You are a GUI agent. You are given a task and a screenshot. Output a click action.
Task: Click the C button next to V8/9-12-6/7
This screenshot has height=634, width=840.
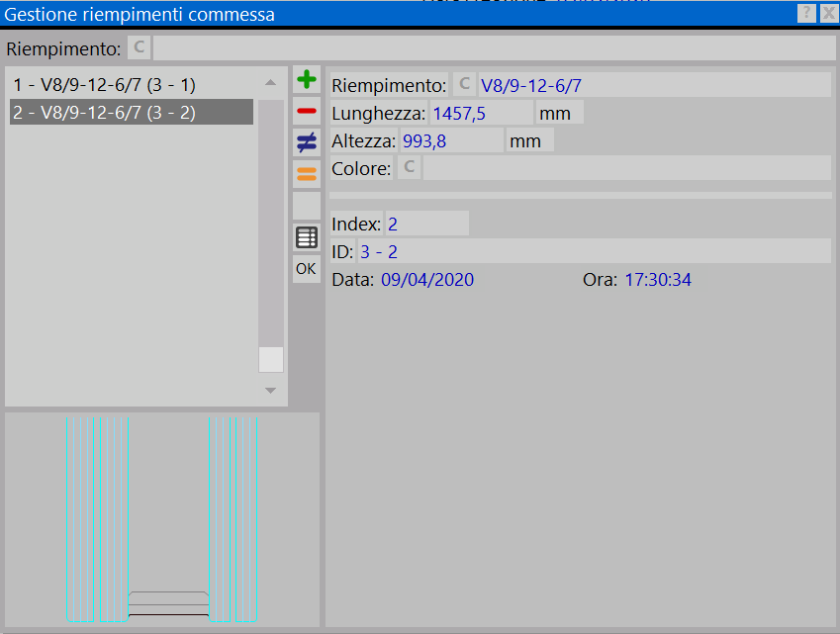coord(464,85)
